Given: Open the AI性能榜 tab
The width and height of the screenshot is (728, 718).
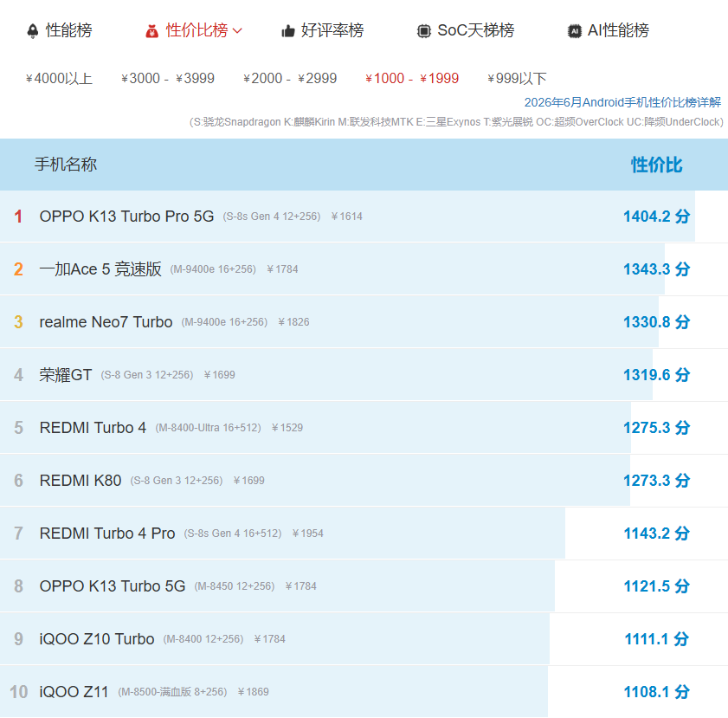Looking at the screenshot, I should 618,30.
